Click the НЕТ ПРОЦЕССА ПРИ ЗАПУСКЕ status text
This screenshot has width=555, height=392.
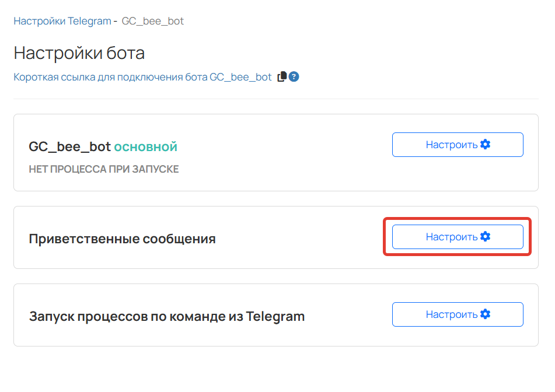(104, 169)
